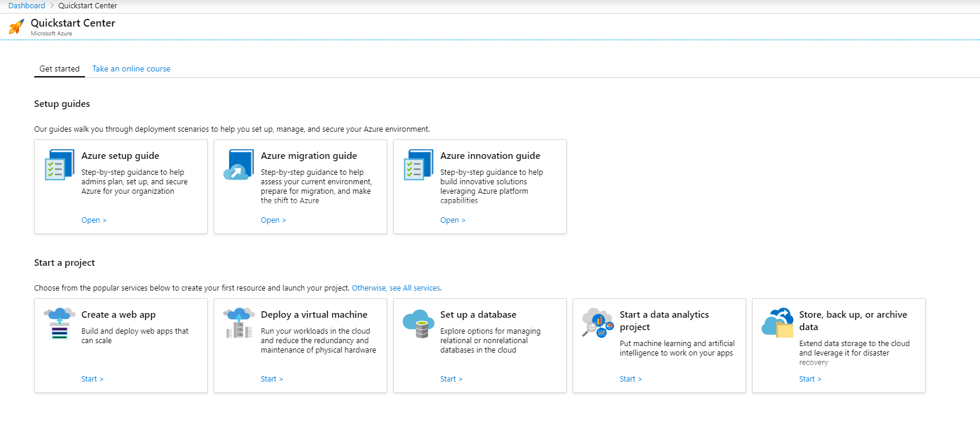Click Start a data analytics project heading
The width and height of the screenshot is (980, 440).
click(x=664, y=321)
